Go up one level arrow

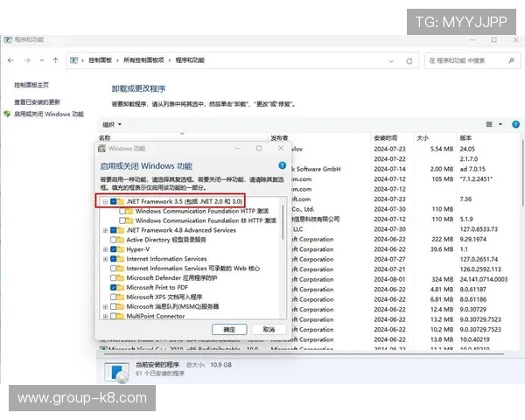(56, 60)
